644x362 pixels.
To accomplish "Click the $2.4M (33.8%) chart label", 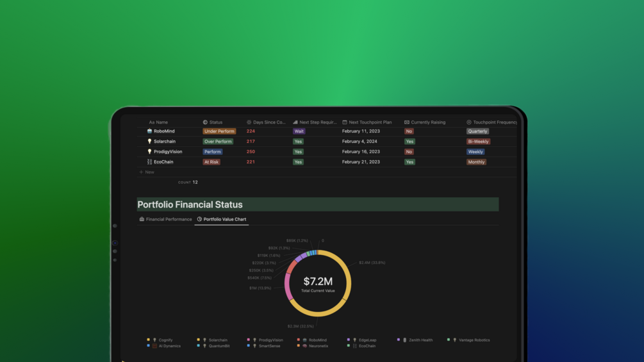I will [372, 263].
